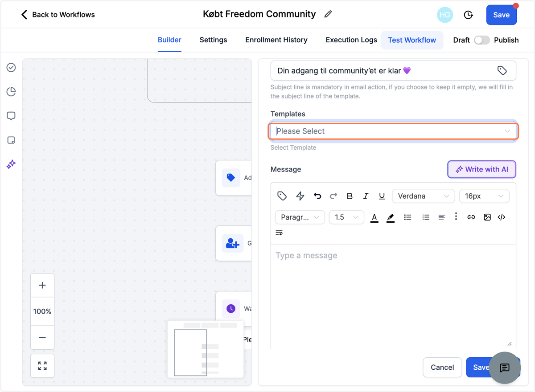Toggle bold formatting

[350, 196]
